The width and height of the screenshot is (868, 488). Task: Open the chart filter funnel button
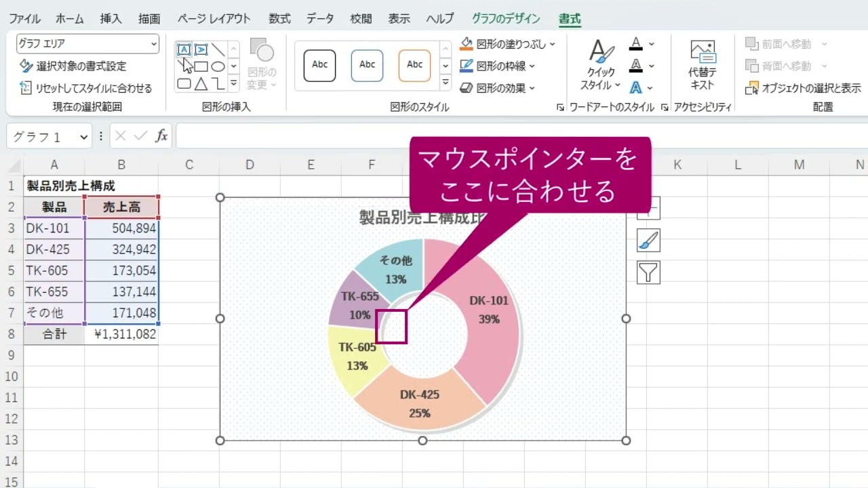(648, 272)
